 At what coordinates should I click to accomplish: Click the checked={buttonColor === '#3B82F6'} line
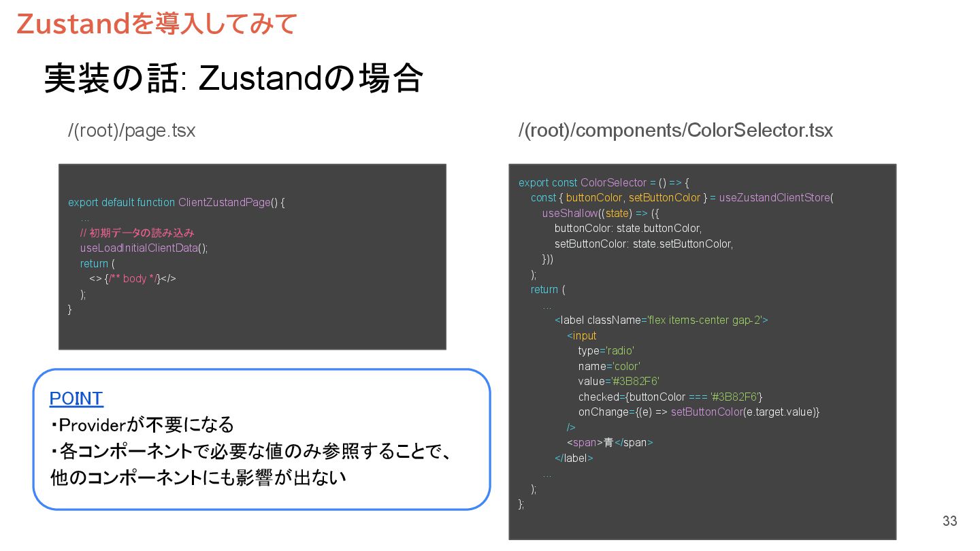pyautogui.click(x=670, y=397)
